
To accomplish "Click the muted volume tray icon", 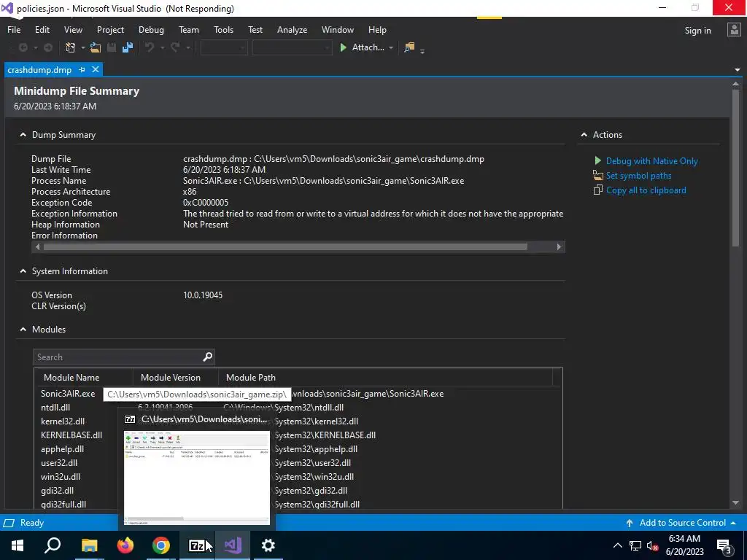I will coord(653,545).
